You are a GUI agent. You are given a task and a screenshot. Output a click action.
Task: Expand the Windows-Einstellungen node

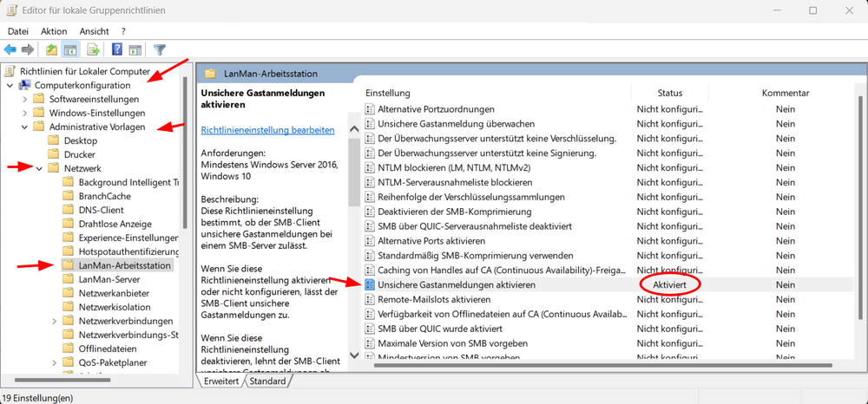24,114
